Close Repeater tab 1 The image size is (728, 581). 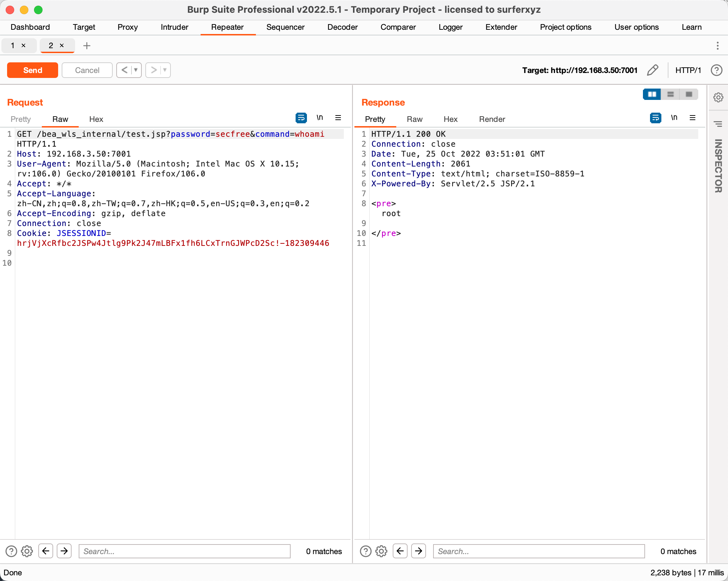(24, 45)
